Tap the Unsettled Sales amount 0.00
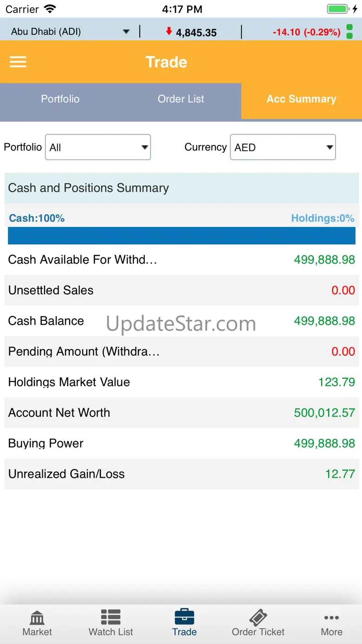 coord(343,290)
